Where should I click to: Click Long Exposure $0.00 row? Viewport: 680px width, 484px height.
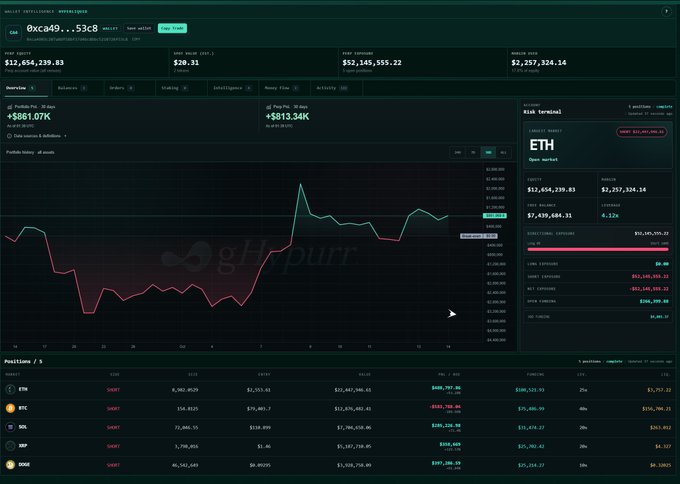[598, 264]
